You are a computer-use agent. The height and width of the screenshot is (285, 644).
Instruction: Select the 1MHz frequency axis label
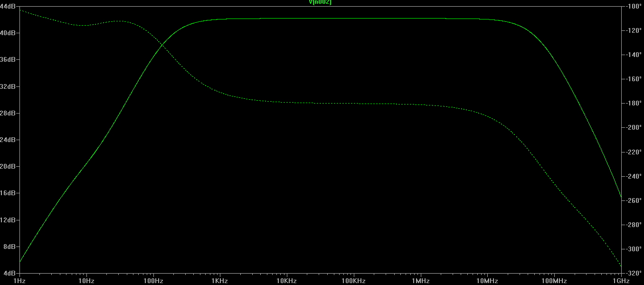click(x=421, y=281)
